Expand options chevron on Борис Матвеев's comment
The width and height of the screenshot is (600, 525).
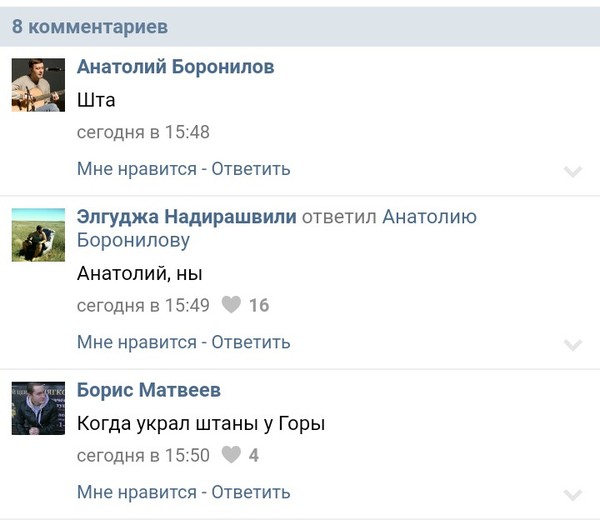(572, 494)
